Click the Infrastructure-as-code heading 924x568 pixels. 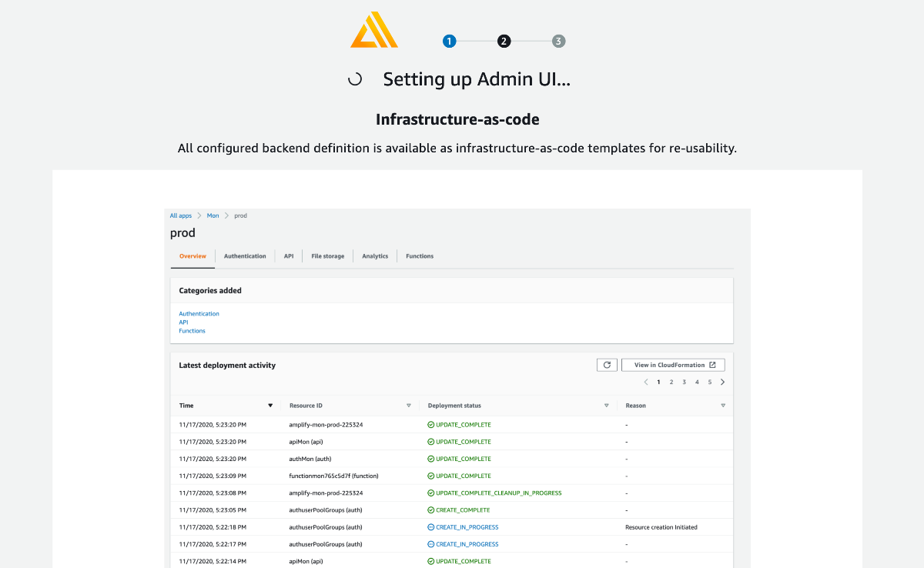457,119
